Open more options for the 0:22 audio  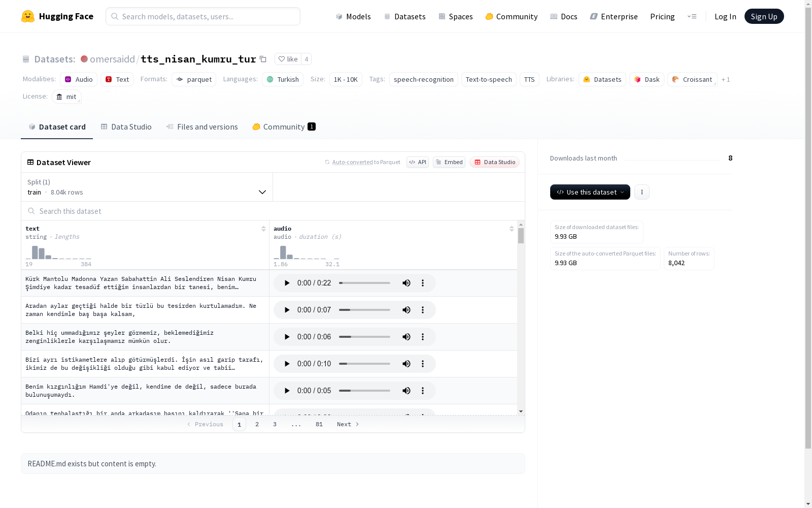(423, 283)
